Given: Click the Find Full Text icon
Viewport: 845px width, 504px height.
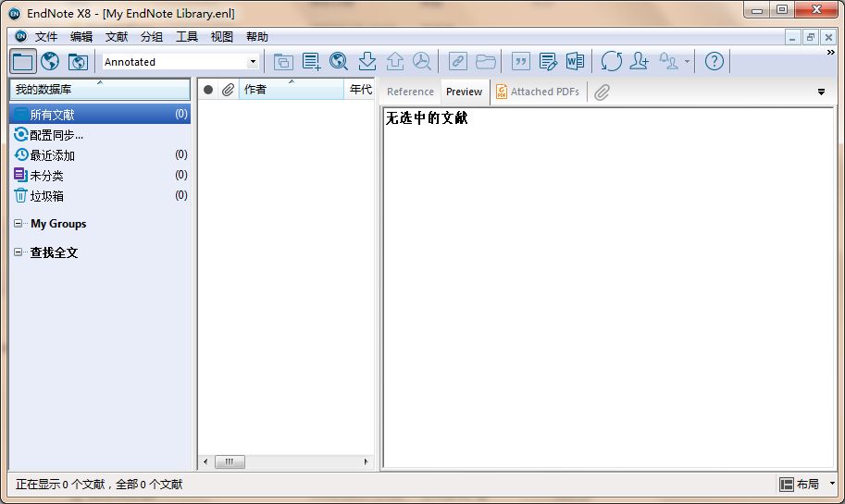Looking at the screenshot, I should [422, 61].
